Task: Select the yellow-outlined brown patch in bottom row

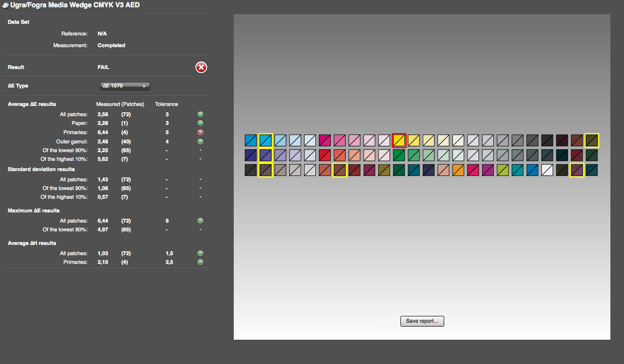Action: (x=339, y=170)
